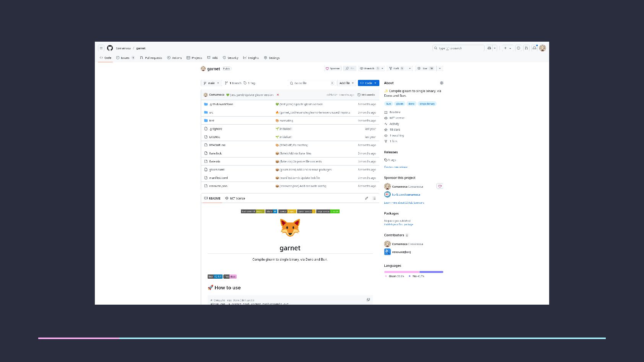This screenshot has height=362, width=644.
Task: Expand the star lists dropdown arrow
Action: (x=440, y=68)
